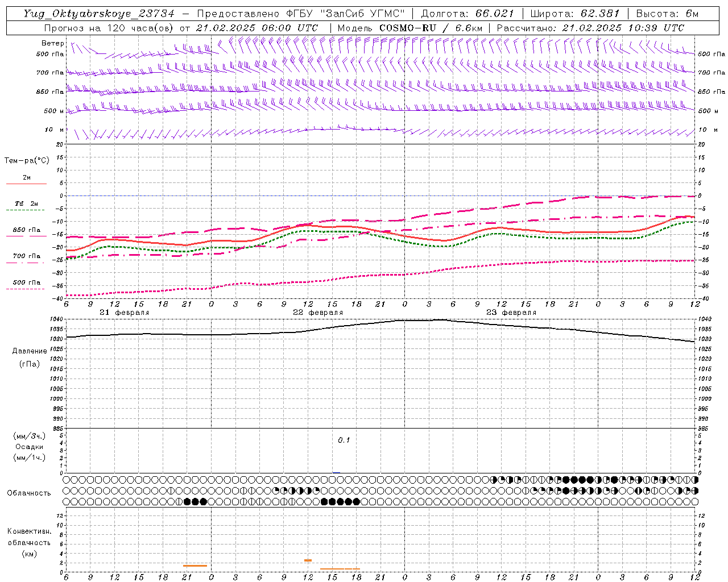
Task: Select the 23 февраля date label
Action: (511, 313)
